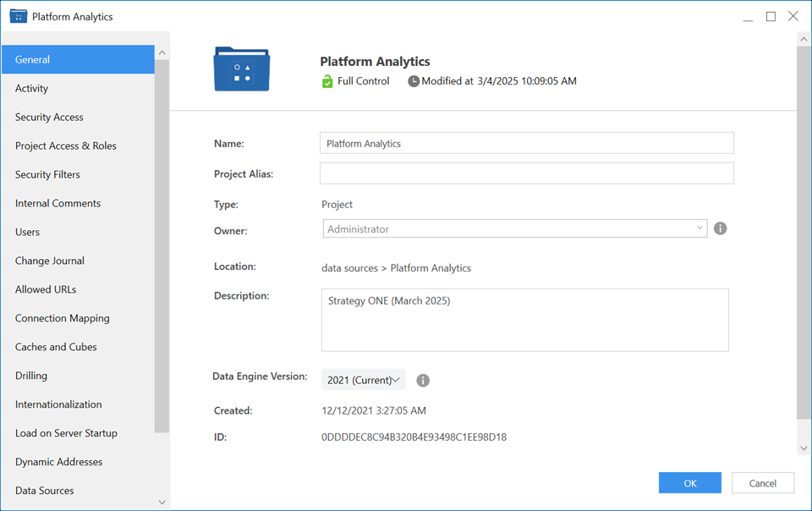This screenshot has height=511, width=812.
Task: Click info icon beside Data Engine Version
Action: point(423,380)
